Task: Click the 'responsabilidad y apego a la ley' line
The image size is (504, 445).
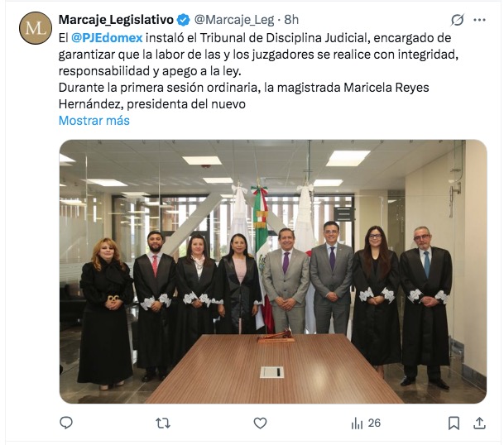Action: click(150, 71)
